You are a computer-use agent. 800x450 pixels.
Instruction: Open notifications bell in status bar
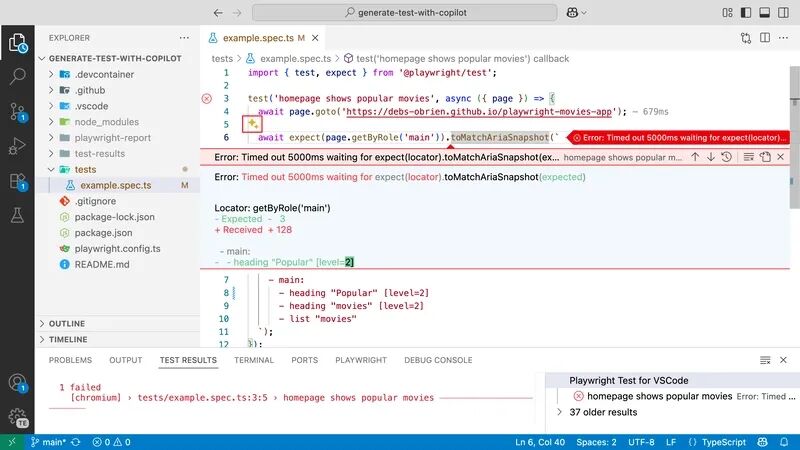[784, 442]
